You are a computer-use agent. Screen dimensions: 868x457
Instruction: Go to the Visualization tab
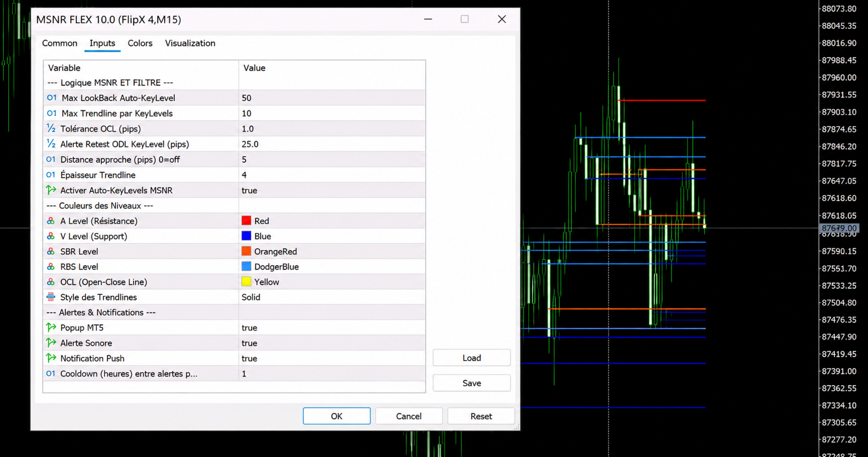[x=190, y=43]
